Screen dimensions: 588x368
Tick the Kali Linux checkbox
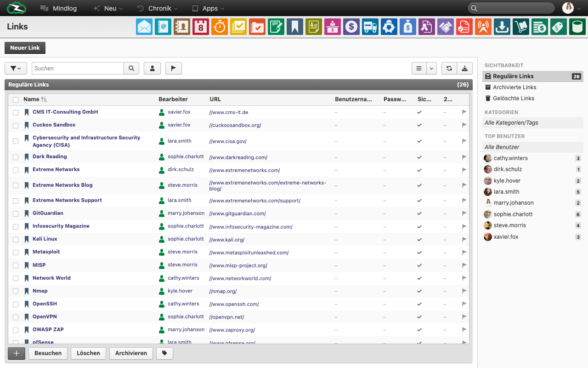pos(16,239)
